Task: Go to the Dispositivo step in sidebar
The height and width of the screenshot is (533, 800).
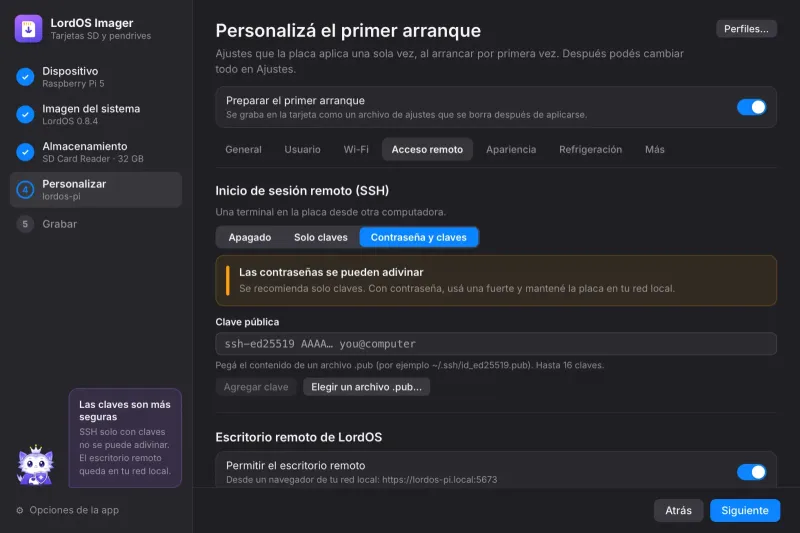Action: point(96,77)
